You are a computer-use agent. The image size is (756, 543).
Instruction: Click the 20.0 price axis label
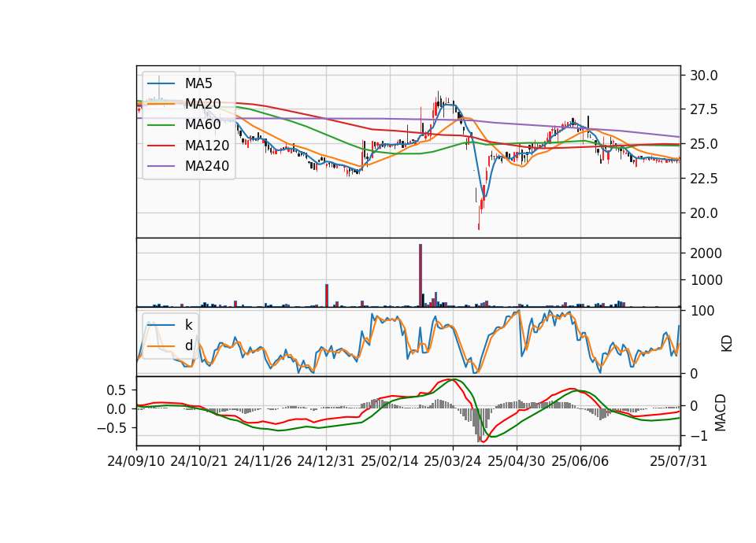point(704,213)
